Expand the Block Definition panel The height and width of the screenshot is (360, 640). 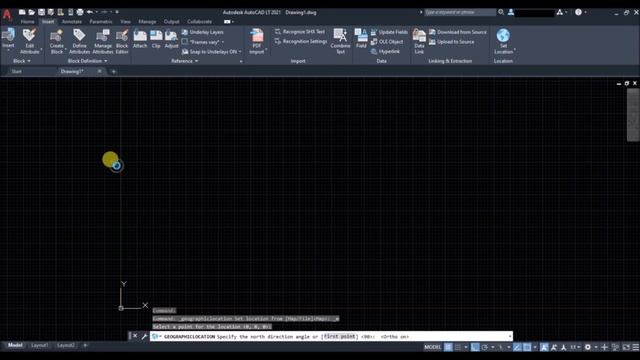(87, 61)
